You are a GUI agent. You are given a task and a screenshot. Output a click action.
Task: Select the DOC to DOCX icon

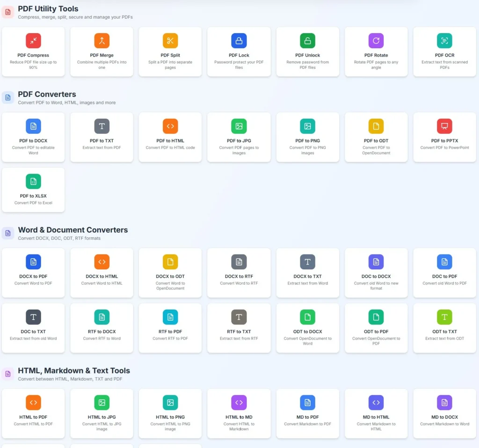coord(376,262)
